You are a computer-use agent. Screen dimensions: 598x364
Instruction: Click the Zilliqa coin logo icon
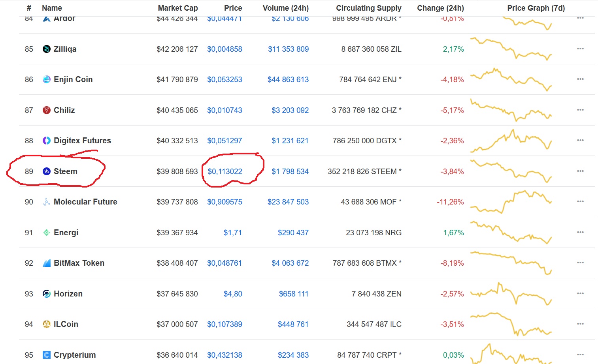point(47,49)
